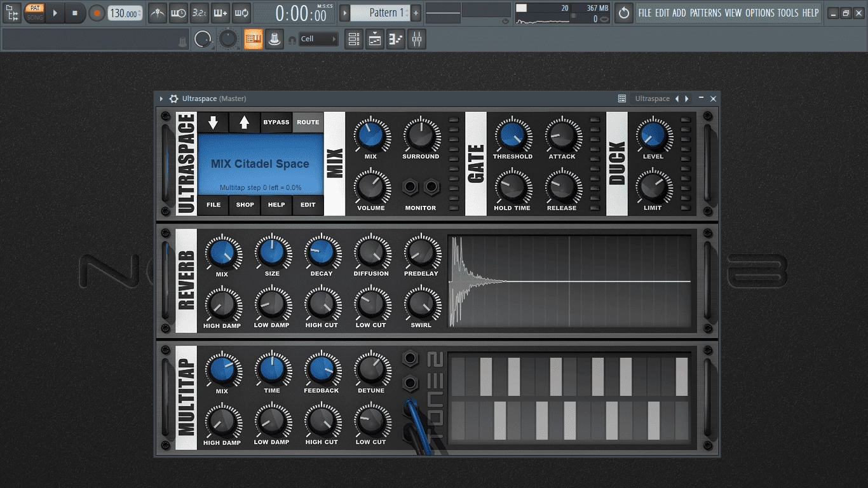Viewport: 868px width, 488px height.
Task: Click the circular undo history icon
Action: coord(624,13)
